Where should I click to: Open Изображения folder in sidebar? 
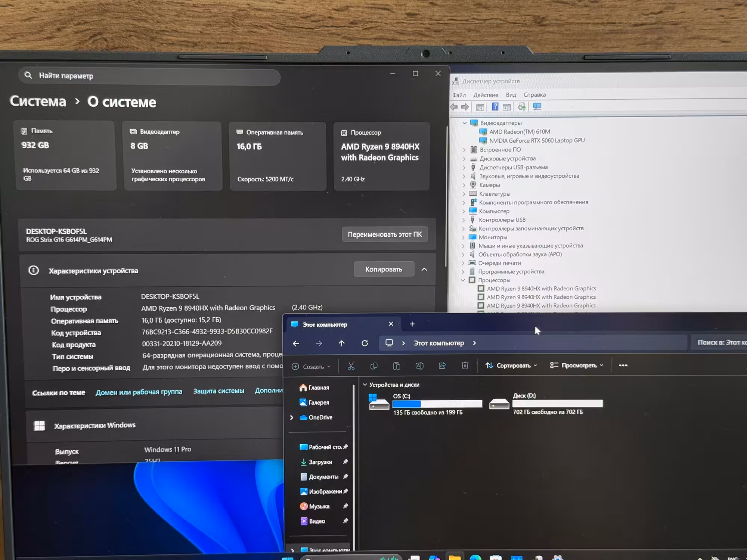pos(321,492)
